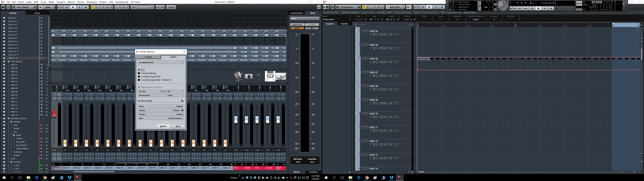Toggle the Cycle loop button
The width and height of the screenshot is (644, 181).
coord(67,7)
